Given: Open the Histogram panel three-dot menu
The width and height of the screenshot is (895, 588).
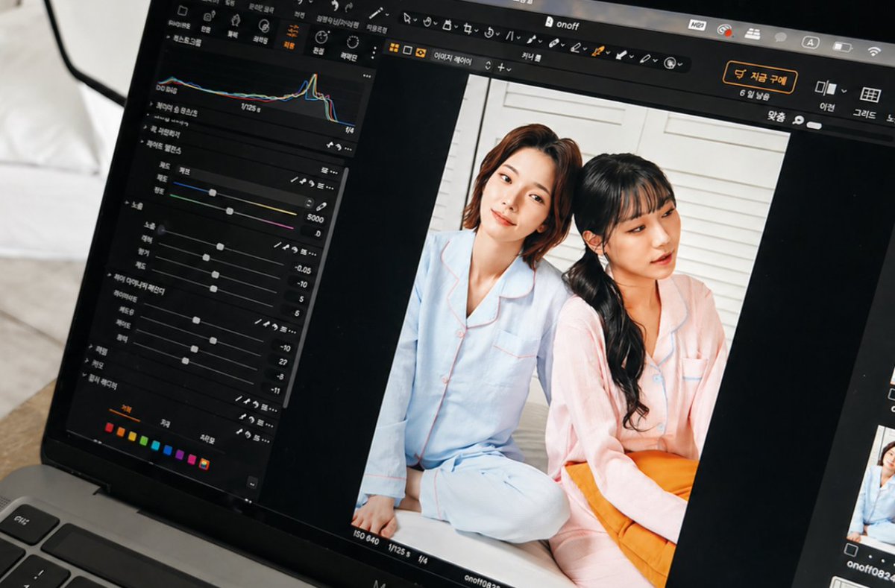Looking at the screenshot, I should tap(366, 75).
